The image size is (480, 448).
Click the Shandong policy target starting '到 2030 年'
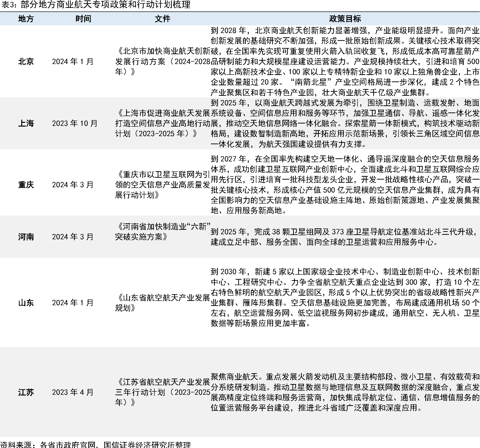point(345,298)
